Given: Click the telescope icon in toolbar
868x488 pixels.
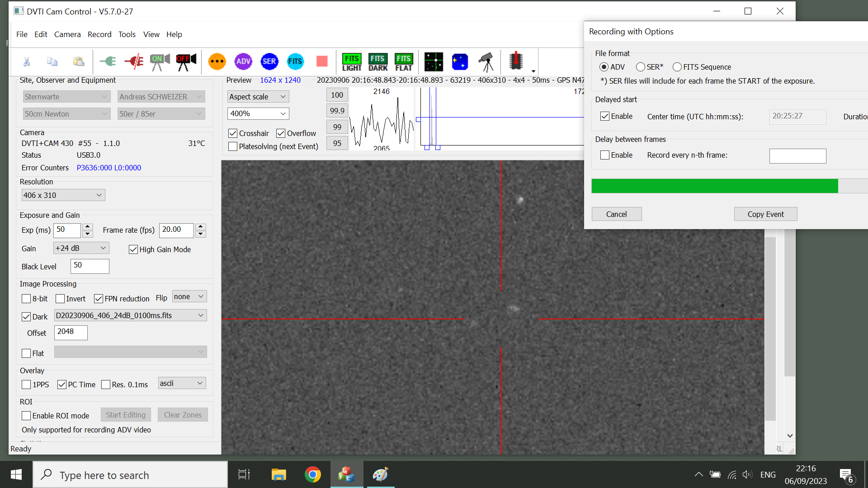Looking at the screenshot, I should point(486,62).
